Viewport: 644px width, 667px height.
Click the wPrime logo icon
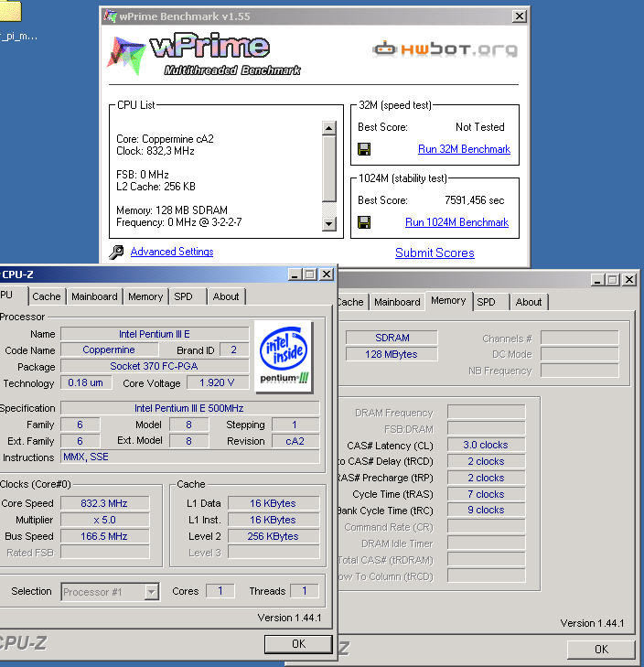click(125, 55)
